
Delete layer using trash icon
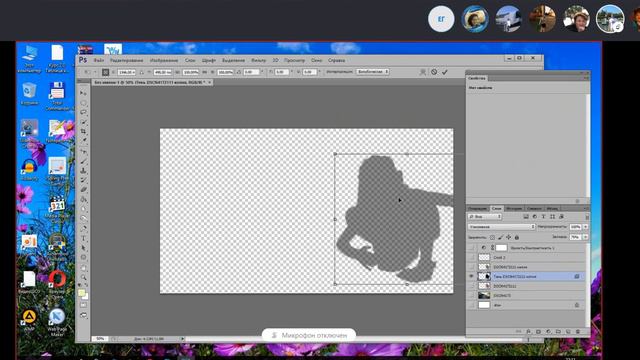578,331
